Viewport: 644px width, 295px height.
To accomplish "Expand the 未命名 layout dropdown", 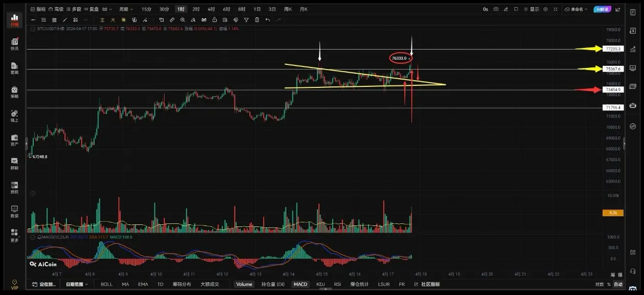I will coord(576,9).
